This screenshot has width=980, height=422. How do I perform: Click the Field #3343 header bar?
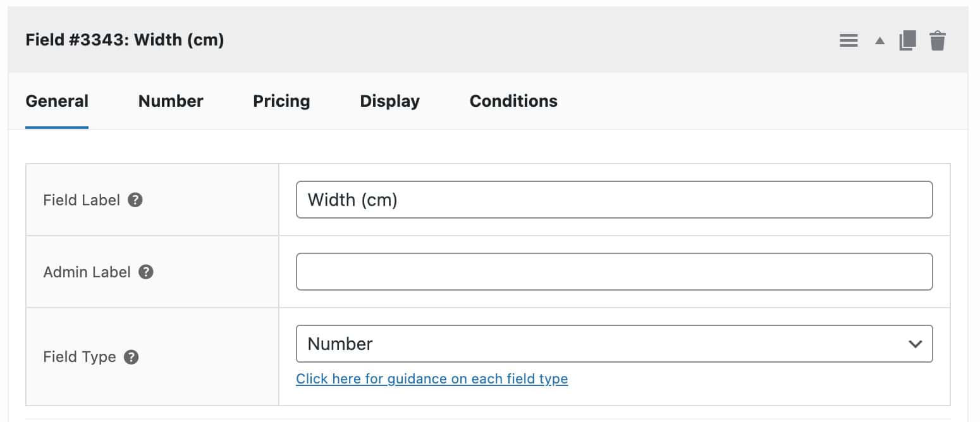point(443,39)
